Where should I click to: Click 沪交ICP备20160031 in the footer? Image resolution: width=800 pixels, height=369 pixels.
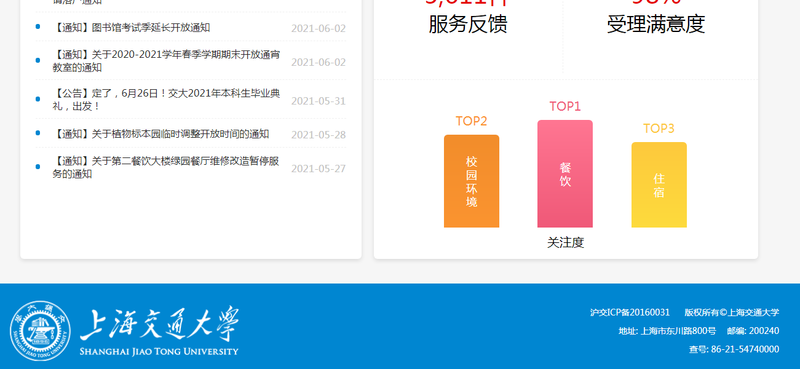[630, 312]
